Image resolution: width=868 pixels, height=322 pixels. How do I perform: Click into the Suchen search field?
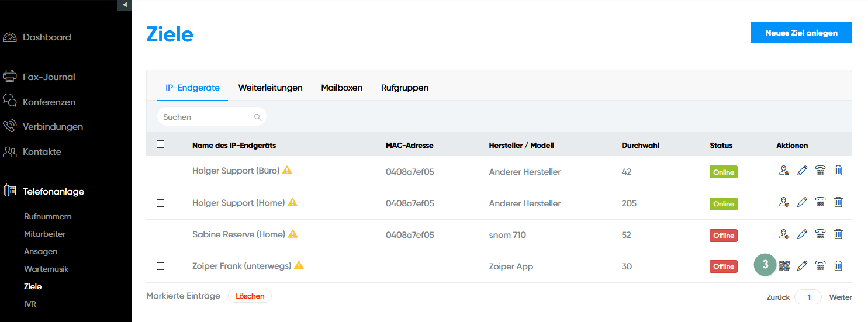coord(205,117)
